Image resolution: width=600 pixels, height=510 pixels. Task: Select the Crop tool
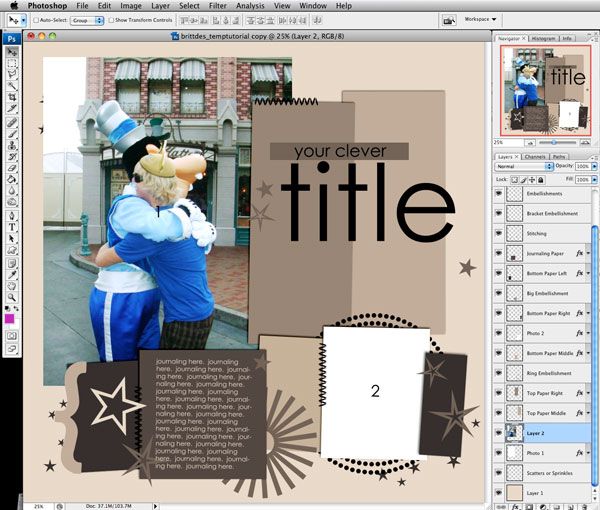click(x=12, y=97)
